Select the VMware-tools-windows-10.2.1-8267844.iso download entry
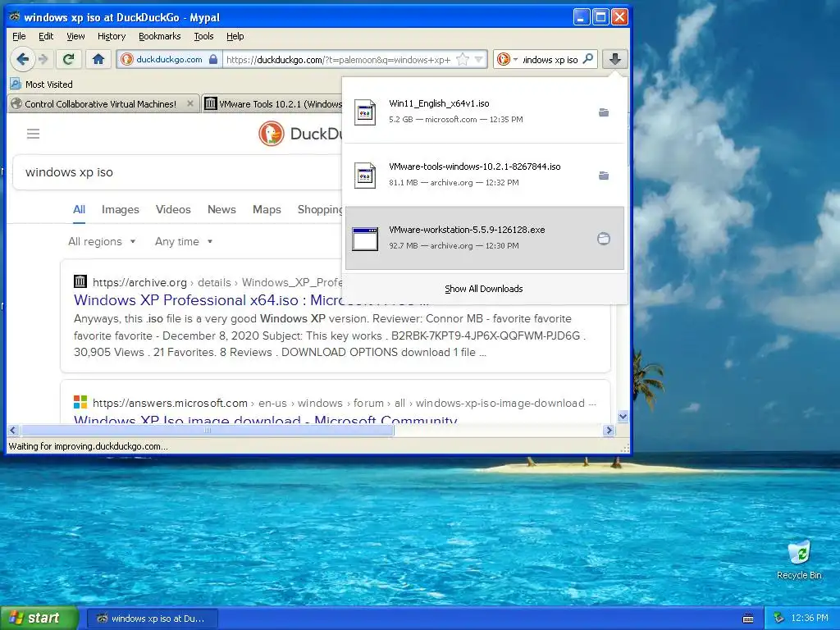The width and height of the screenshot is (840, 630). click(x=484, y=176)
